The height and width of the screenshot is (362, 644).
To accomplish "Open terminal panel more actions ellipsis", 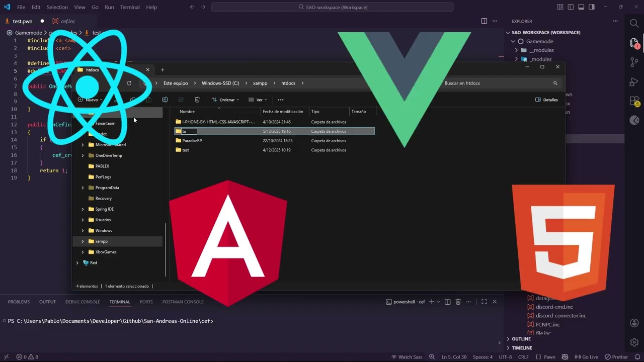I will [468, 302].
